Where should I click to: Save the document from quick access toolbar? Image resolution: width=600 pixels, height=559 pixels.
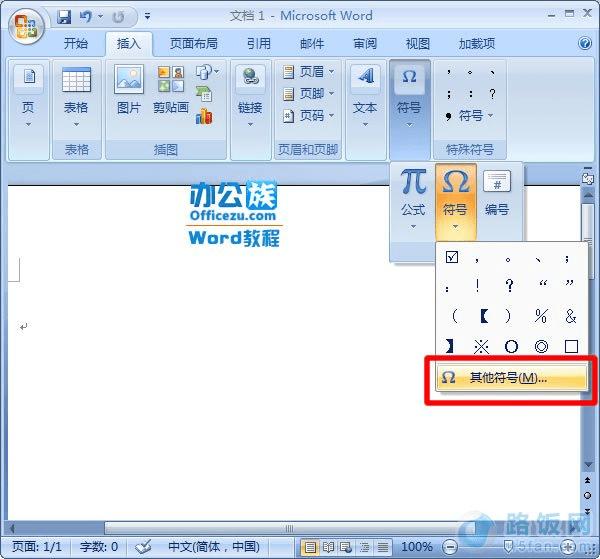click(64, 17)
